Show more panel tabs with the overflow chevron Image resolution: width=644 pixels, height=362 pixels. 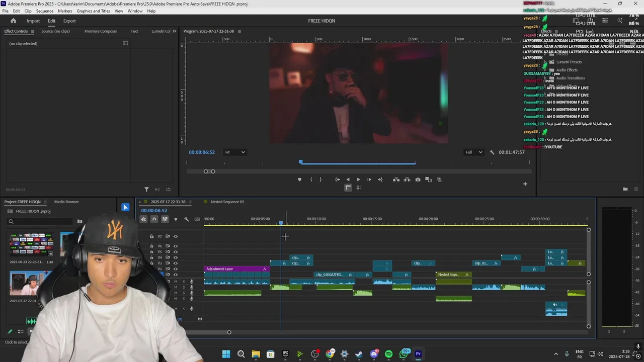click(174, 31)
